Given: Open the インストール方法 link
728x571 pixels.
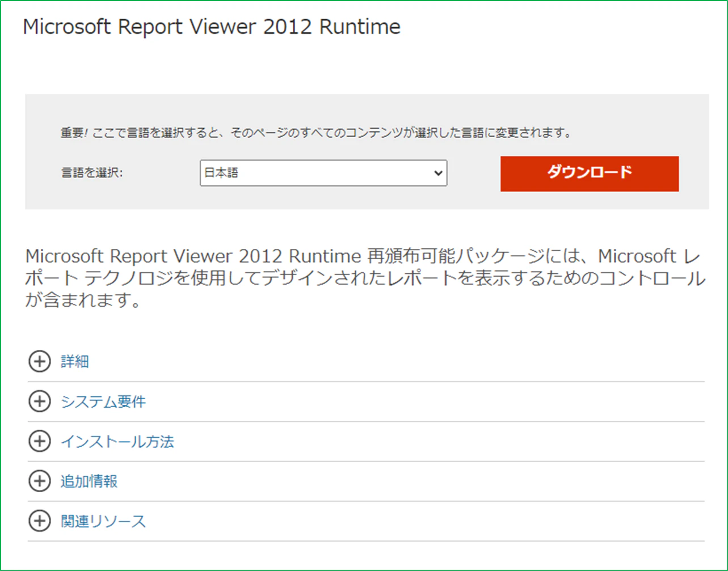Looking at the screenshot, I should [117, 441].
